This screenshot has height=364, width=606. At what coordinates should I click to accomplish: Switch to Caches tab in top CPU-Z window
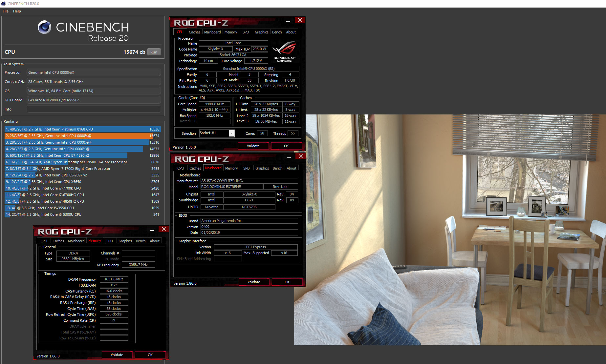click(x=194, y=32)
